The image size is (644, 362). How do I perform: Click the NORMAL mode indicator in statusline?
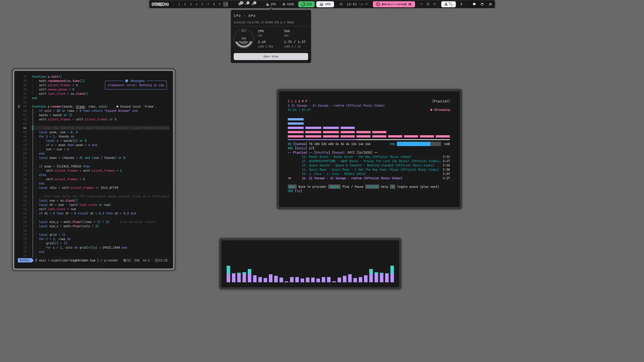[25, 261]
